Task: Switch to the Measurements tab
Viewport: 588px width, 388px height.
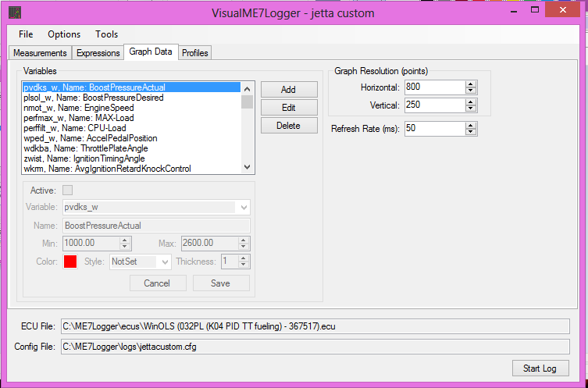Action: coord(40,53)
